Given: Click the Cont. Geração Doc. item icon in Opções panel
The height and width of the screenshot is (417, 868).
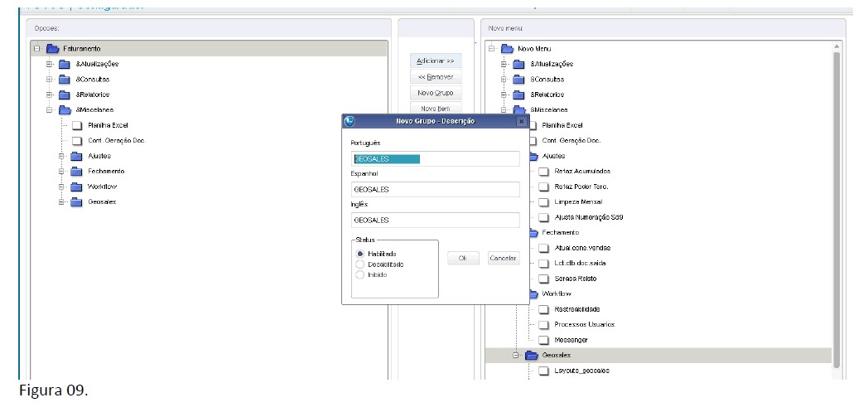Looking at the screenshot, I should click(77, 141).
